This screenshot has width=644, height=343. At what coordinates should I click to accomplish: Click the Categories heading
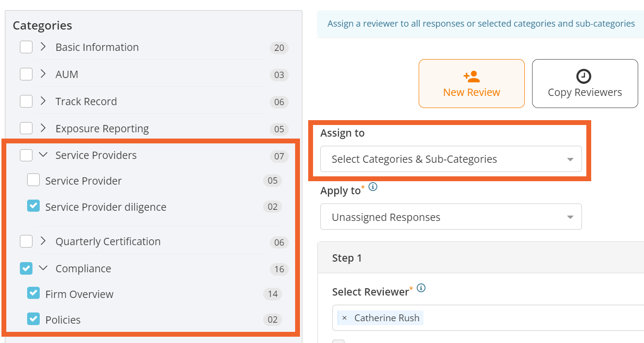pos(43,25)
